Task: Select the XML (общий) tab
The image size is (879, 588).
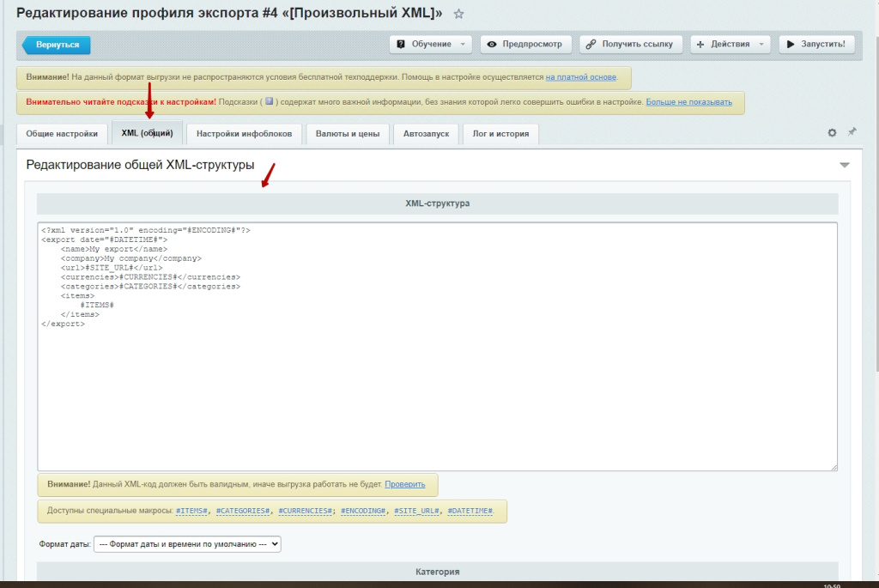Action: [147, 133]
